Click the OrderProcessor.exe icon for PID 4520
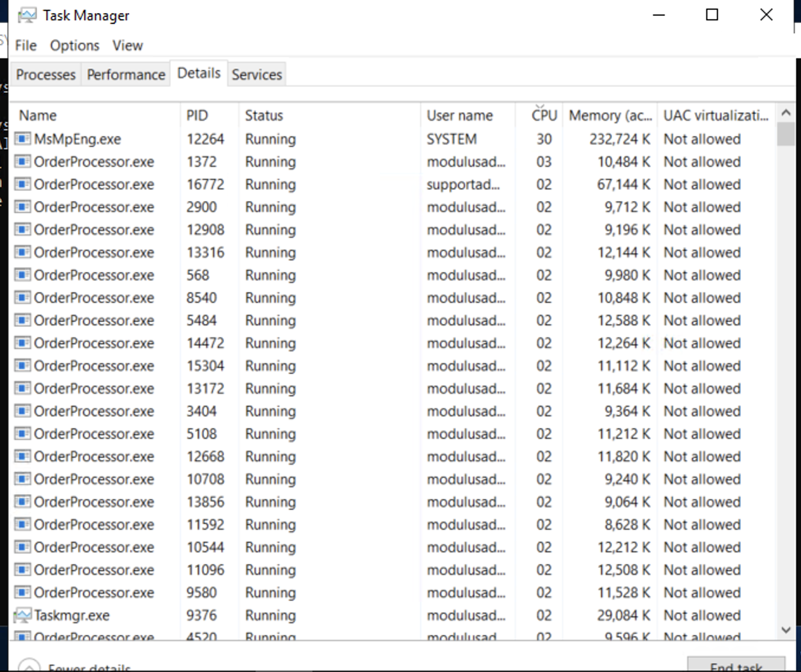Viewport: 801px width, 672px height. (22, 637)
